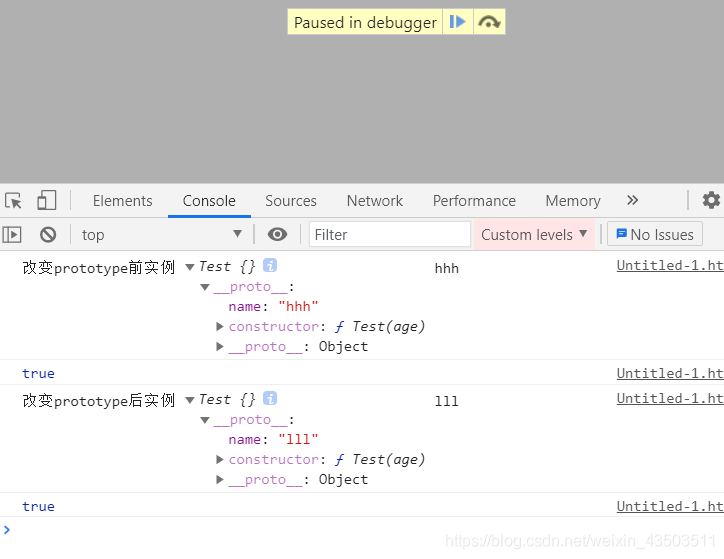Viewport: 724px width, 559px height.
Task: Open DevTools settings gear
Action: tap(711, 200)
